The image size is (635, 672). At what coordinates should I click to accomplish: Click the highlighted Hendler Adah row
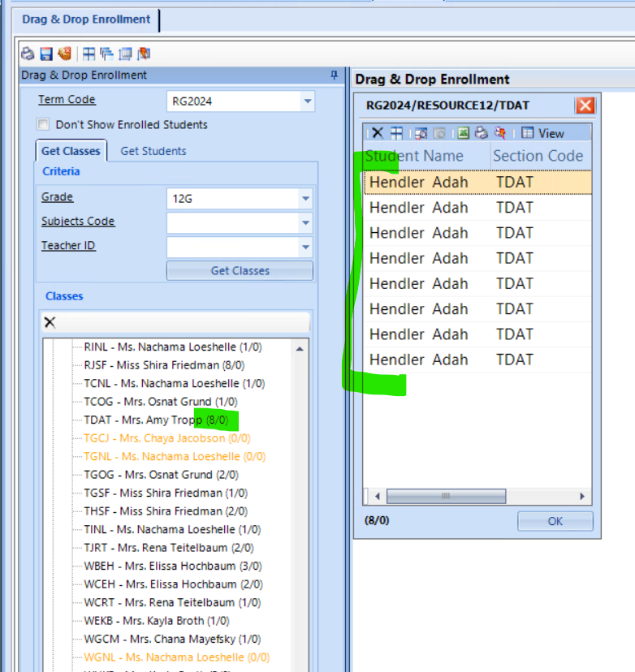pos(477,183)
